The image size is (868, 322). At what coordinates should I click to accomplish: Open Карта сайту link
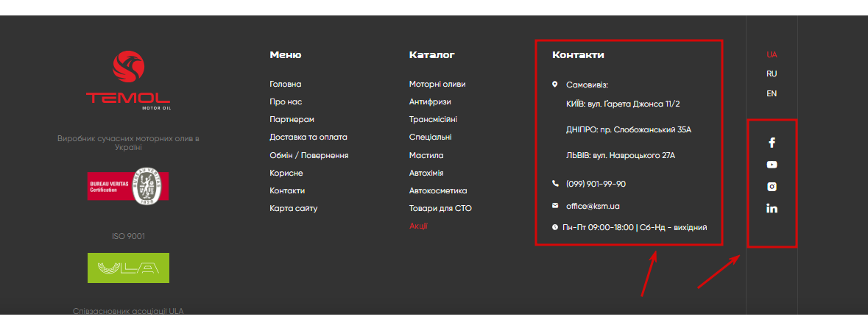point(294,209)
